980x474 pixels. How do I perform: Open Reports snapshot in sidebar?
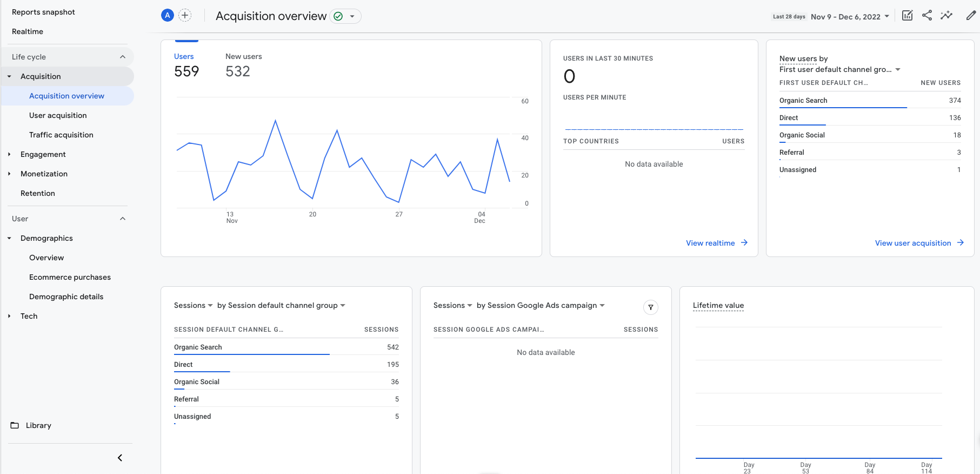coord(43,12)
